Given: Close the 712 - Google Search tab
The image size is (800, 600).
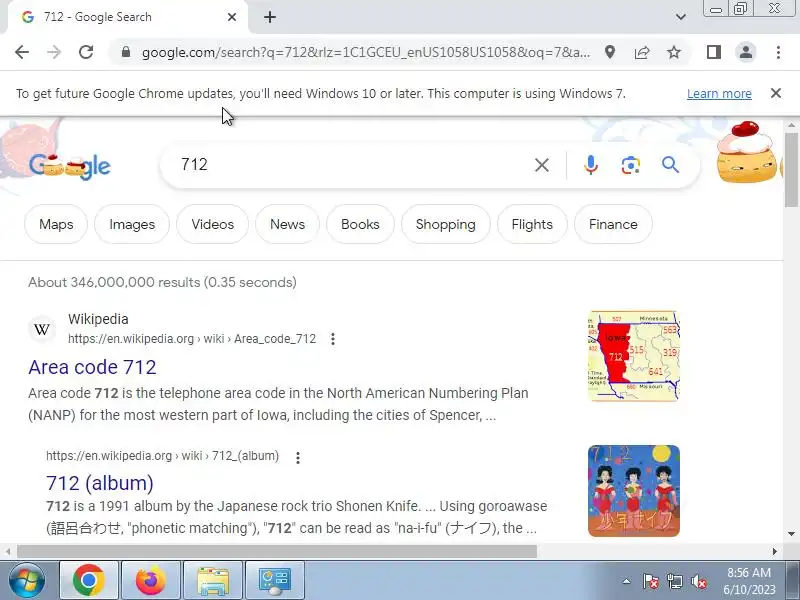Looking at the screenshot, I should click(232, 17).
